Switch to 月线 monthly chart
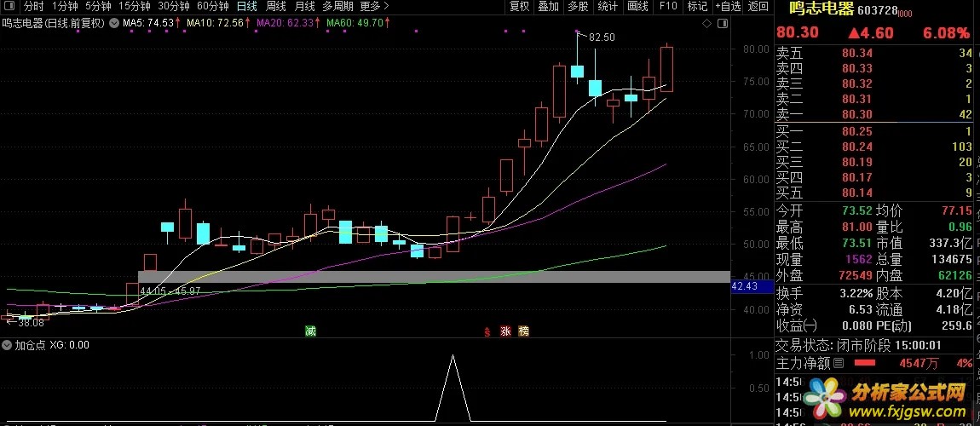Screen dimensions: 980x426 point(304,7)
